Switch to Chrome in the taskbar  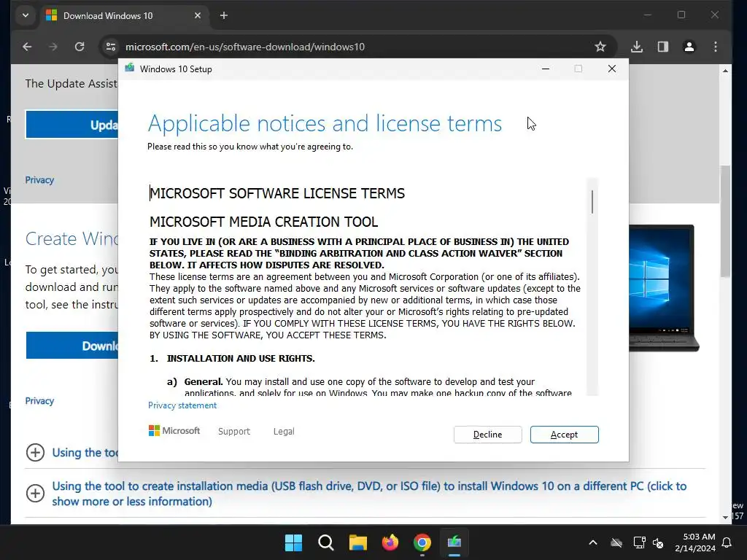pos(422,542)
